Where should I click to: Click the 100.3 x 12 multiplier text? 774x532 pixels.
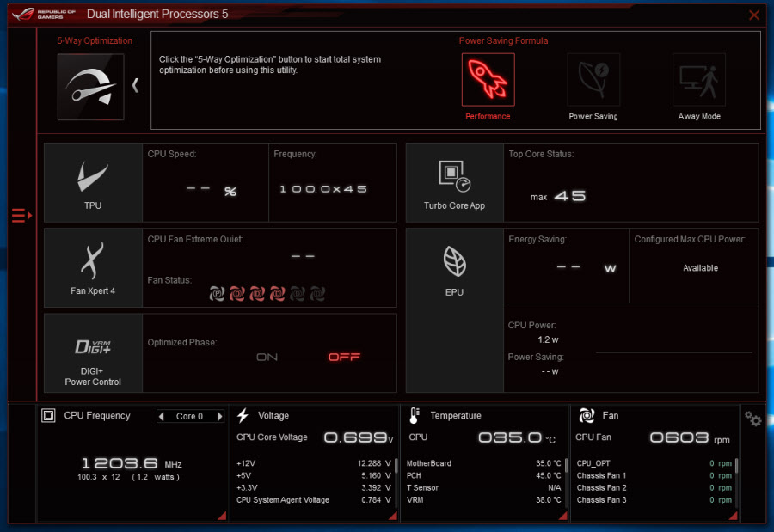pyautogui.click(x=99, y=477)
